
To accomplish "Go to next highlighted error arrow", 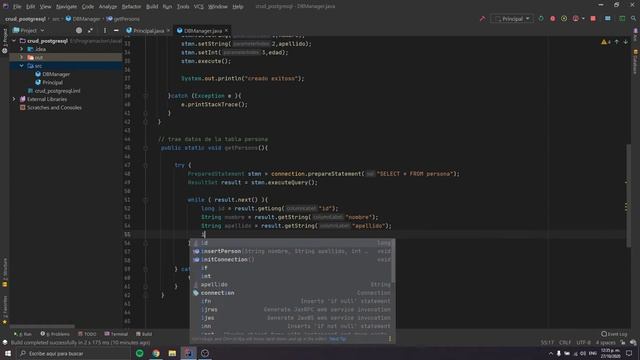I will pos(625,42).
